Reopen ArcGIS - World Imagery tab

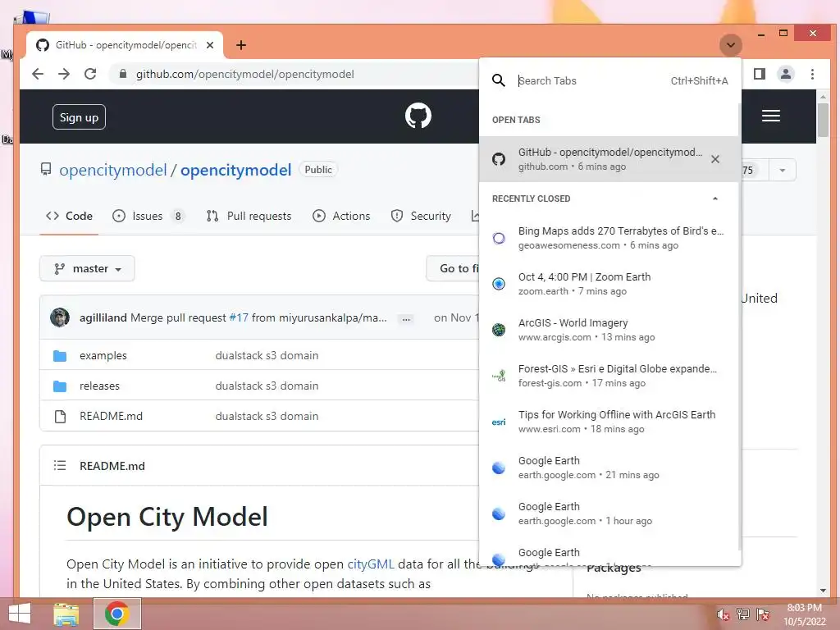(609, 330)
